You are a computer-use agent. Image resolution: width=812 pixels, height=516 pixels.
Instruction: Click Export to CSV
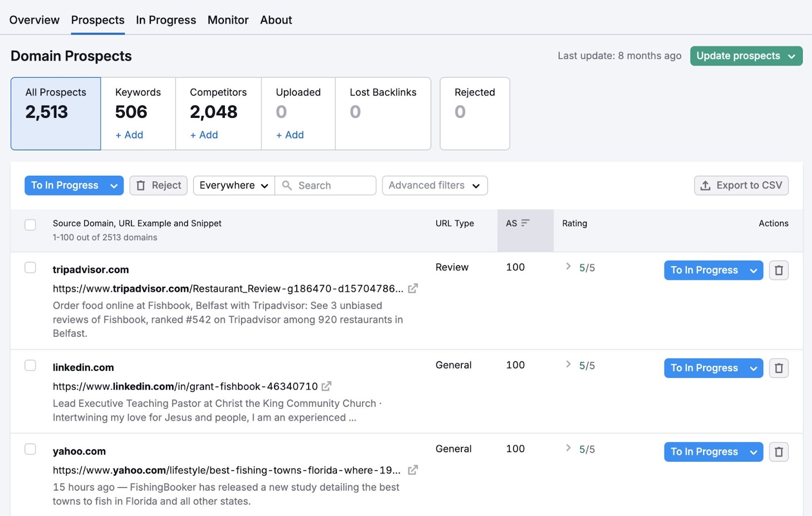click(x=741, y=185)
